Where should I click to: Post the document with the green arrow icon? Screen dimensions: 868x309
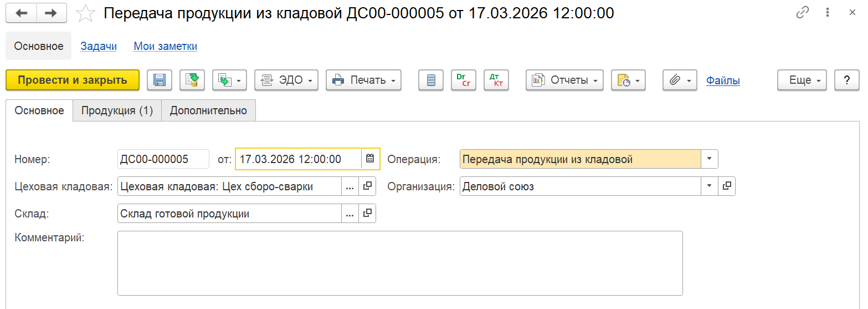[192, 80]
